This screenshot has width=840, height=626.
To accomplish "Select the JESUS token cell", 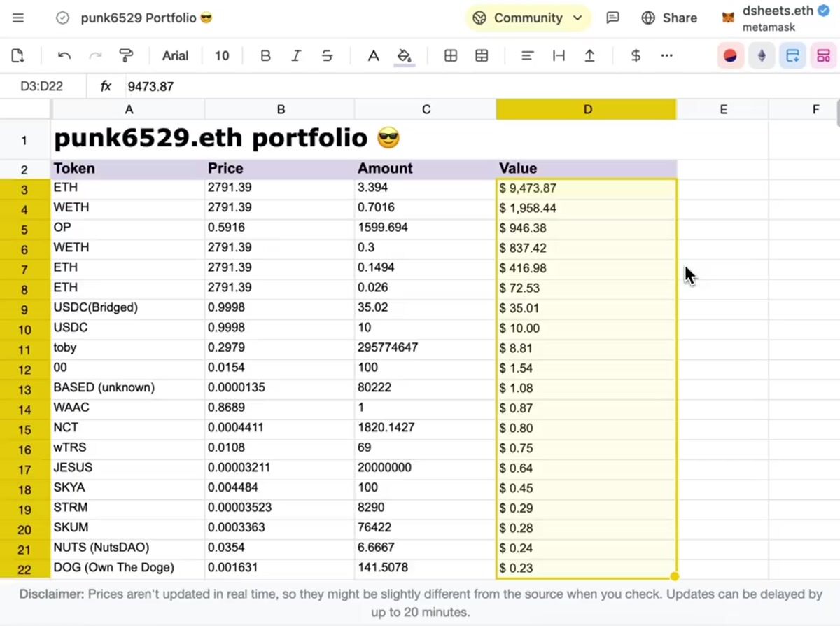I will click(x=129, y=468).
